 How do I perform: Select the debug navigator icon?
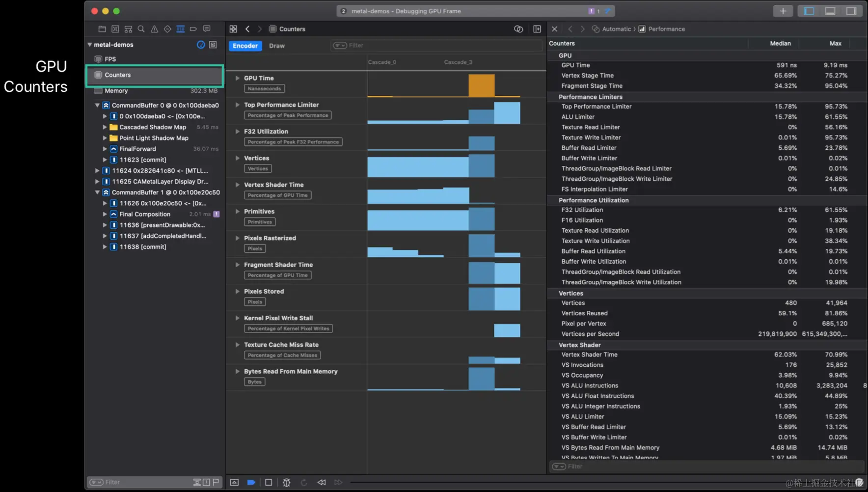(x=180, y=29)
